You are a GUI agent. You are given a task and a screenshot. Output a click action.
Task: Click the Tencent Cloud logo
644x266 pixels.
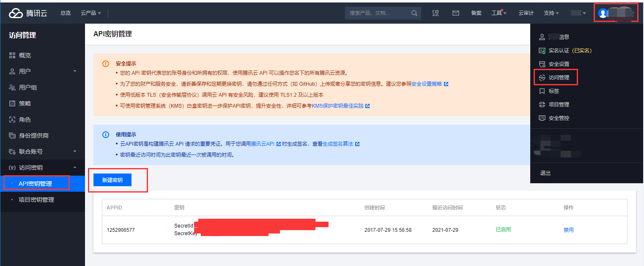(x=28, y=13)
